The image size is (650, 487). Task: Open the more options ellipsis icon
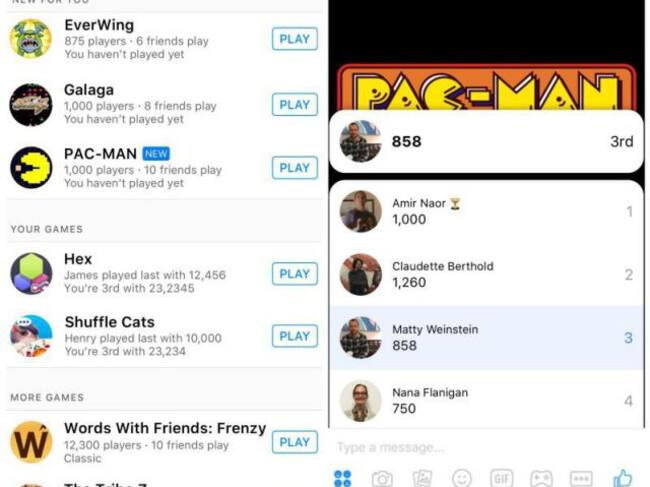coord(581,478)
